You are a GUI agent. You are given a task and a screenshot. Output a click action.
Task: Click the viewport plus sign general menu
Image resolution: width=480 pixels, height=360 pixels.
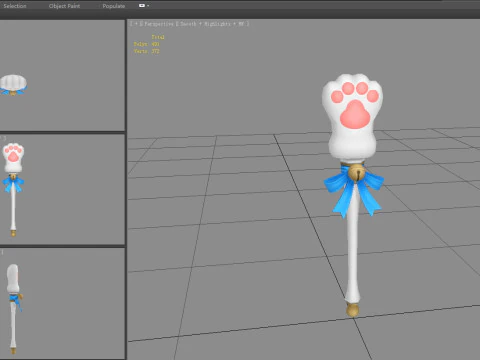pyautogui.click(x=136, y=24)
